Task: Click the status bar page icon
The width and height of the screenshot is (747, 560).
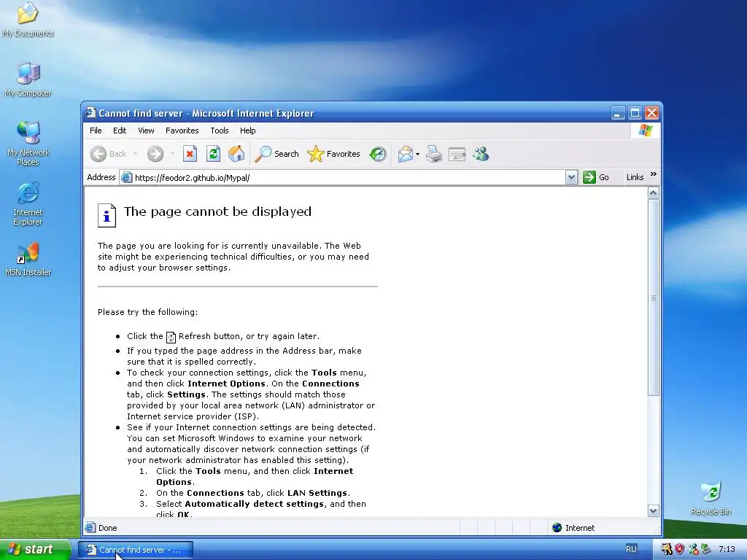Action: click(90, 528)
